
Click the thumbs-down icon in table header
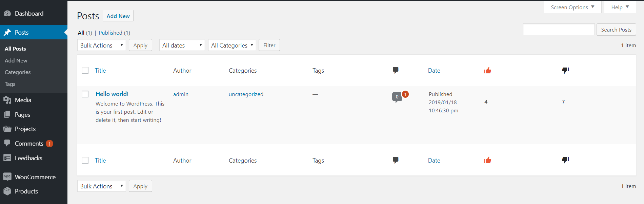tap(565, 70)
